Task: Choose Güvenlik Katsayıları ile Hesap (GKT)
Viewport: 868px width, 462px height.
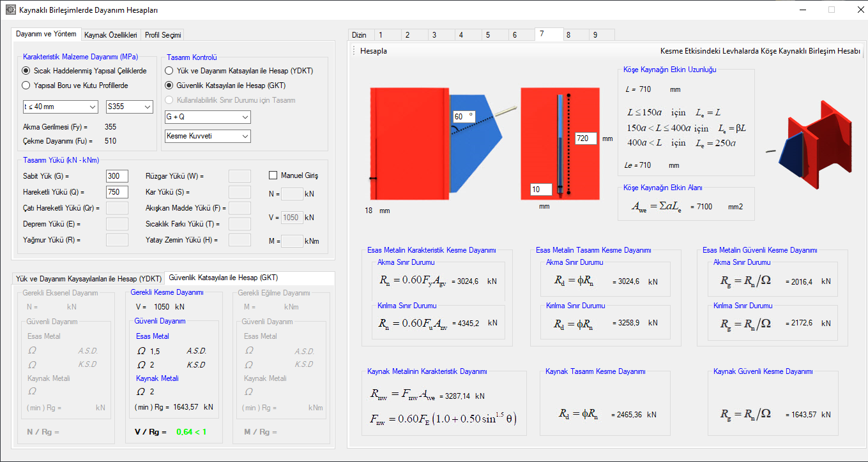Action: (x=225, y=85)
